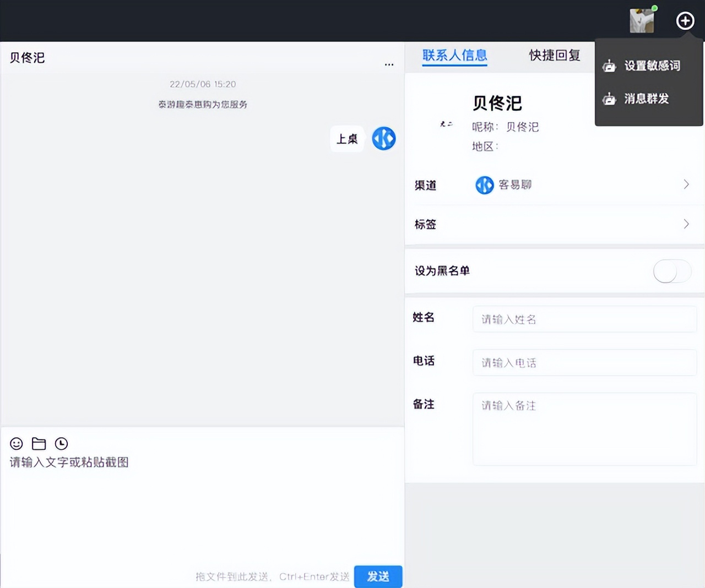This screenshot has width=705, height=588.
Task: Open the chat history clock icon
Action: (61, 444)
